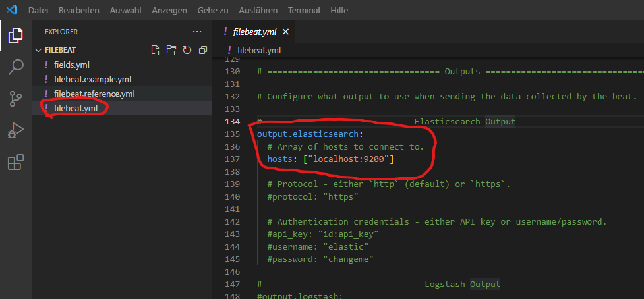
Task: Open the Explorer view in activity bar
Action: [x=16, y=36]
